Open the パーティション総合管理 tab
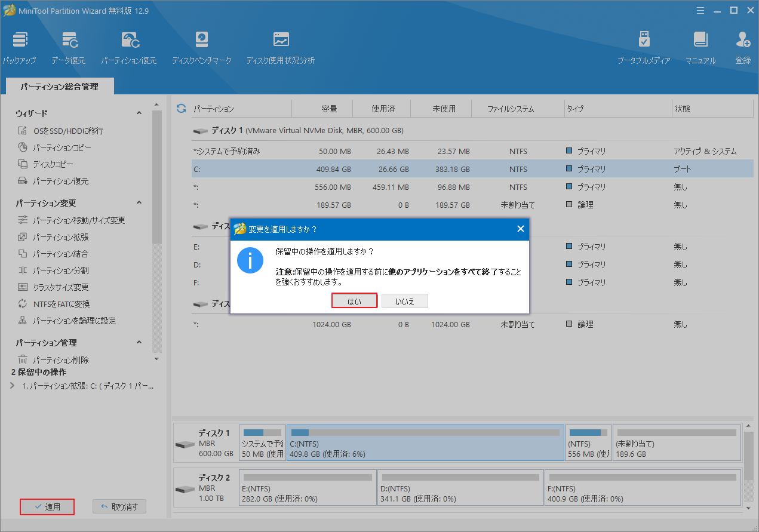Screen dimensions: 759x532 coord(59,87)
